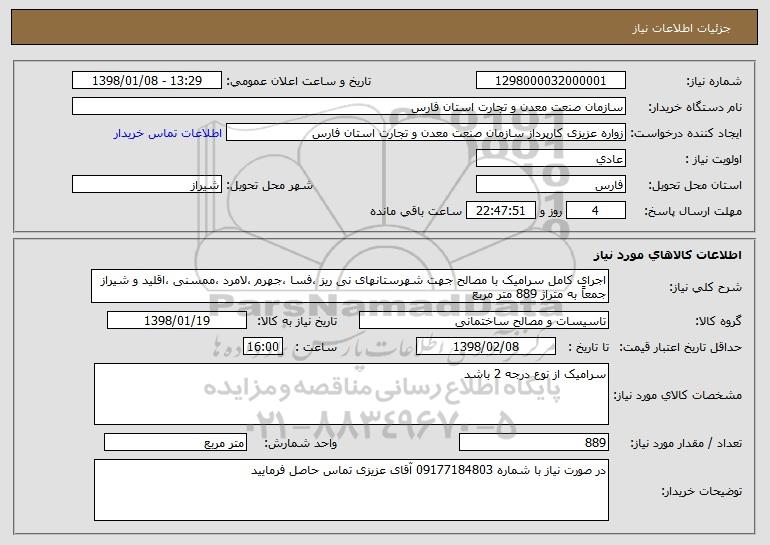Click the ساعت field showing 16:00
This screenshot has width=770, height=545.
[263, 347]
